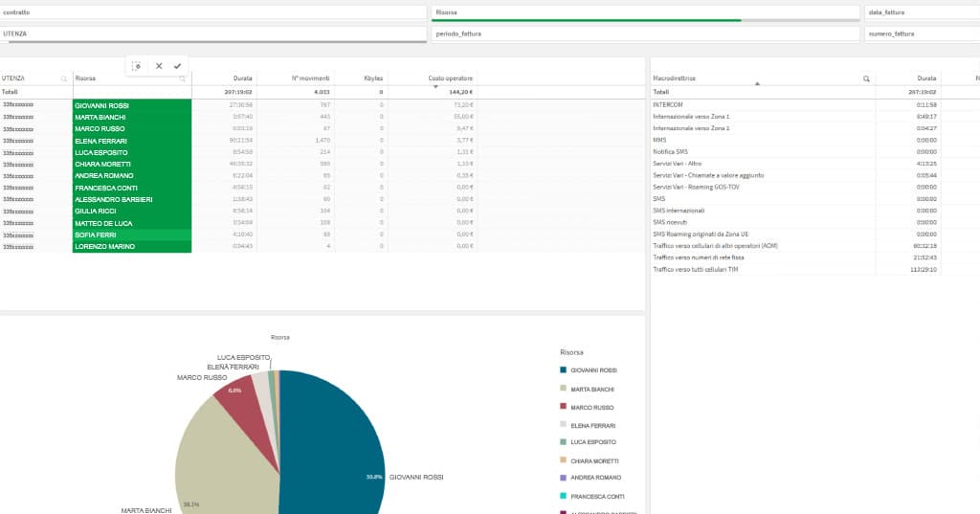Sort by the Durata column in resource table

(x=242, y=78)
